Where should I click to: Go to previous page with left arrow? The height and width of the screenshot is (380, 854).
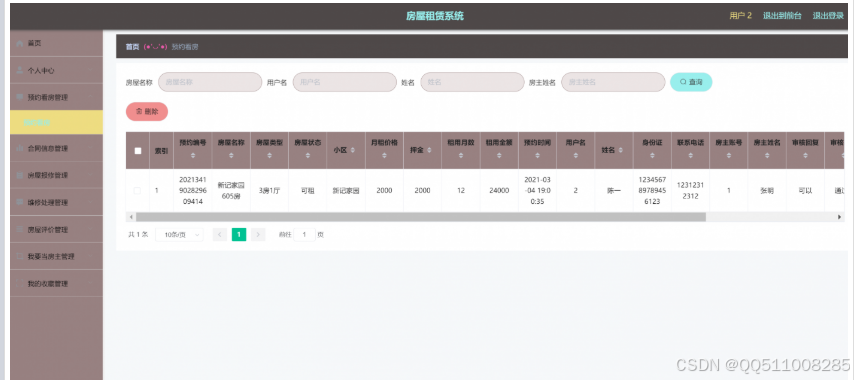pos(220,235)
